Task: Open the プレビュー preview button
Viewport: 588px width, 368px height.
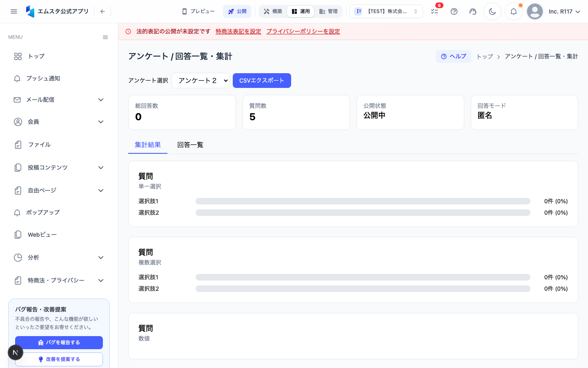Action: (198, 11)
